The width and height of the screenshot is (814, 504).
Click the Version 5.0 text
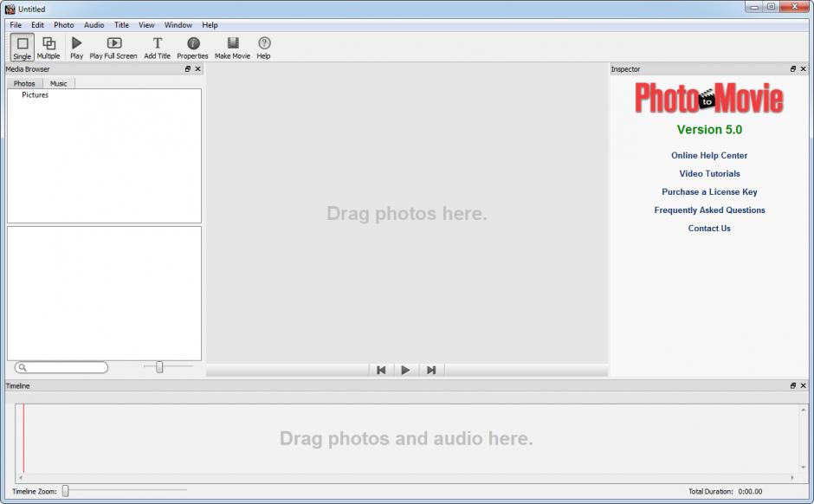[709, 130]
